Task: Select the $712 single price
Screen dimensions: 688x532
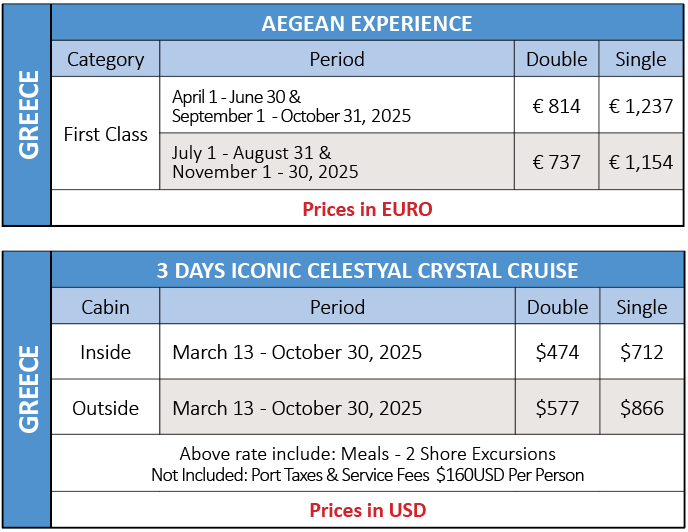Action: coord(641,352)
